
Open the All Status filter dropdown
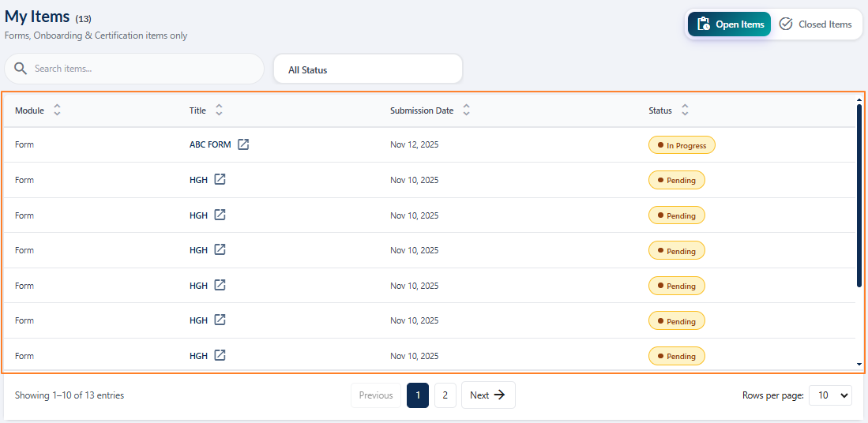click(x=367, y=69)
